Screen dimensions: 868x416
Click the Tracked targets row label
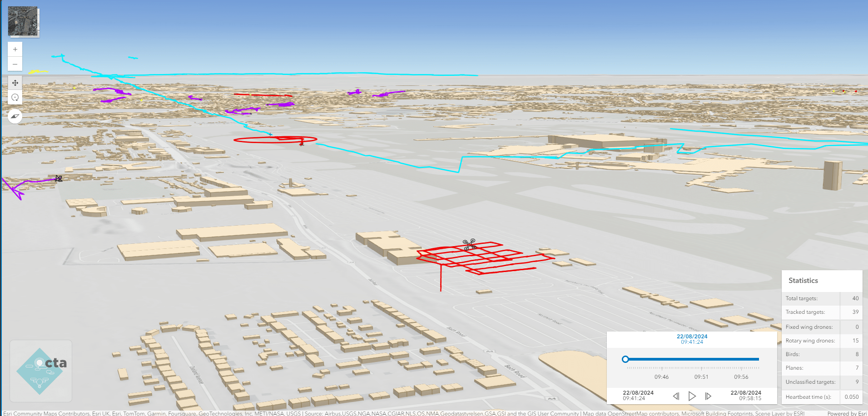[x=805, y=312]
